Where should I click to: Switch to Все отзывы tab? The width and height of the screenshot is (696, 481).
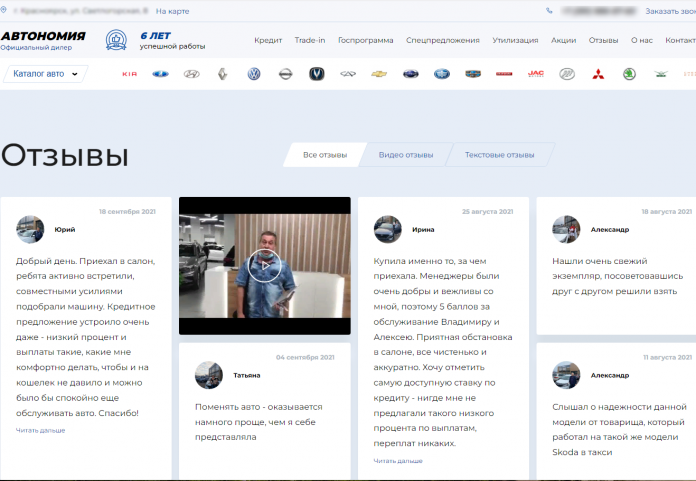click(x=325, y=155)
